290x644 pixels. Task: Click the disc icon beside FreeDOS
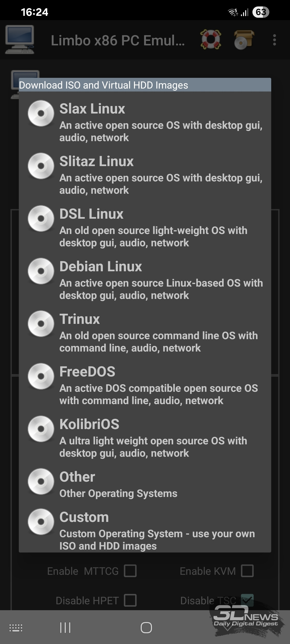point(41,376)
